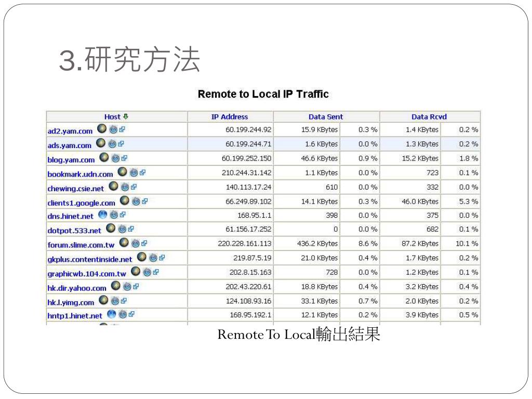Click the gray round icon beside graphicwb.104.com.tw
Screen dimensions: 532x399
[x=147, y=272]
